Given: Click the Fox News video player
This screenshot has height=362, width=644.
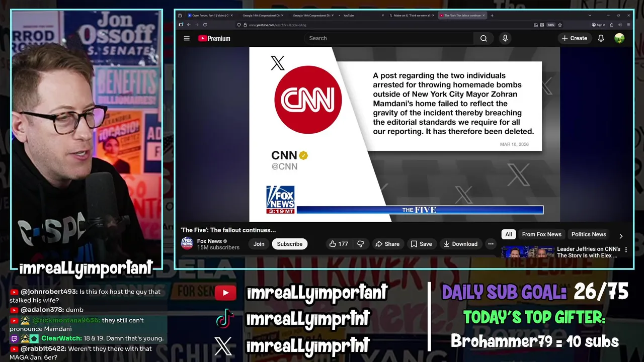Looking at the screenshot, I should (x=404, y=134).
